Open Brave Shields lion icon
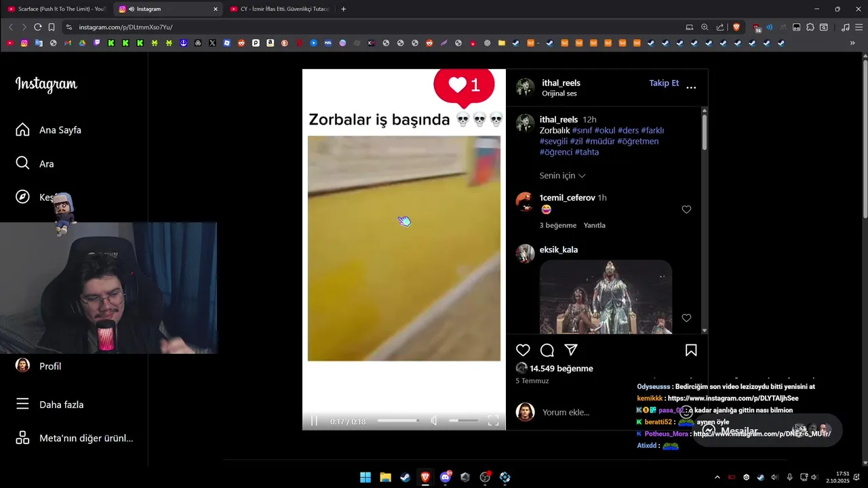 (x=736, y=27)
